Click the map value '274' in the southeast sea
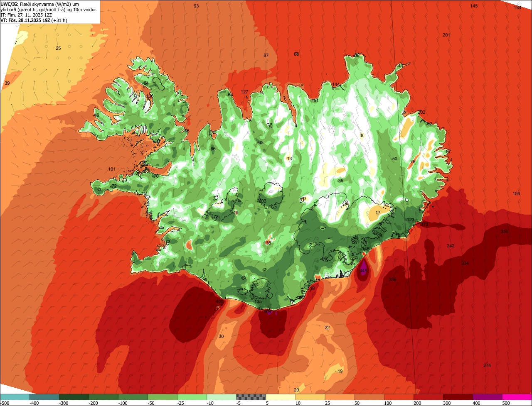This screenshot has height=406, width=532. pos(487,365)
